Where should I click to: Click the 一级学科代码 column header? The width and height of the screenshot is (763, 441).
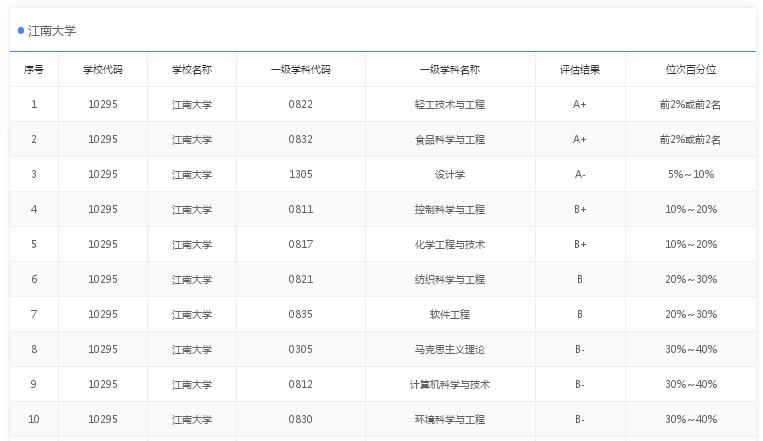point(301,70)
